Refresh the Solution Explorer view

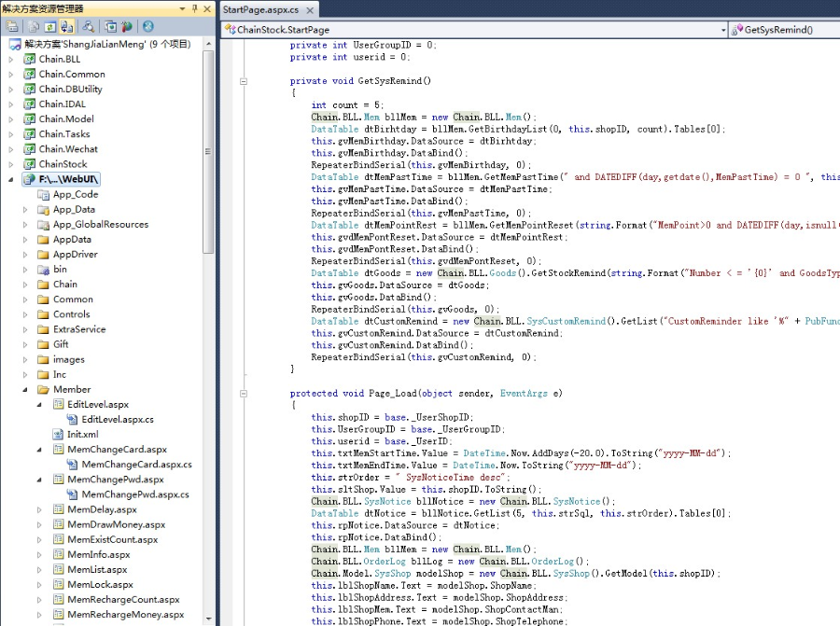[x=49, y=27]
